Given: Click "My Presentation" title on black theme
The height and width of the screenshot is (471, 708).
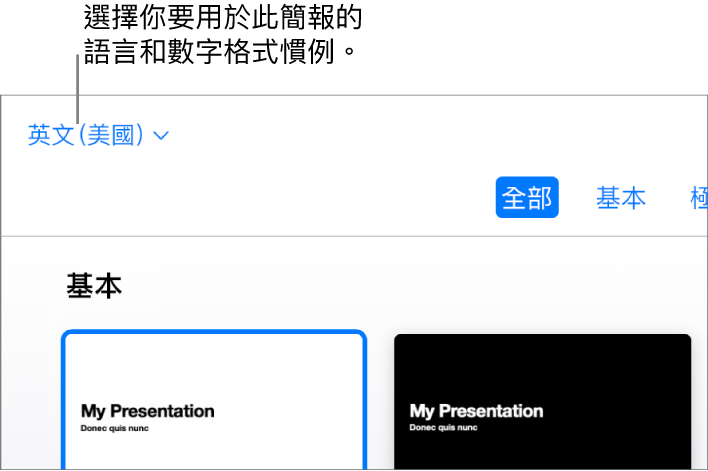Looking at the screenshot, I should [x=476, y=410].
